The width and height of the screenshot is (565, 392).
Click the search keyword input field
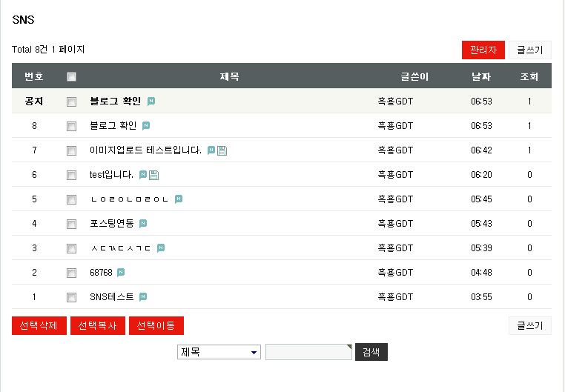pyautogui.click(x=308, y=352)
